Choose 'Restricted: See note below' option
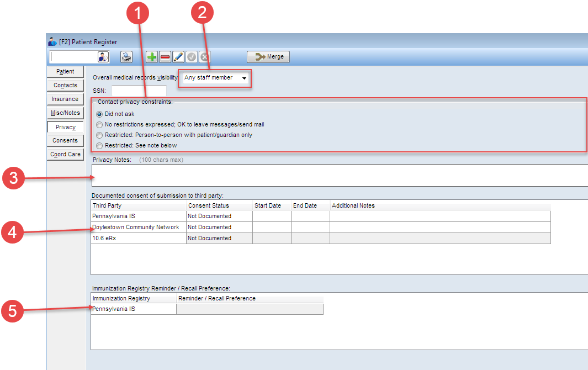Screen dimensions: 588x370 pos(99,146)
